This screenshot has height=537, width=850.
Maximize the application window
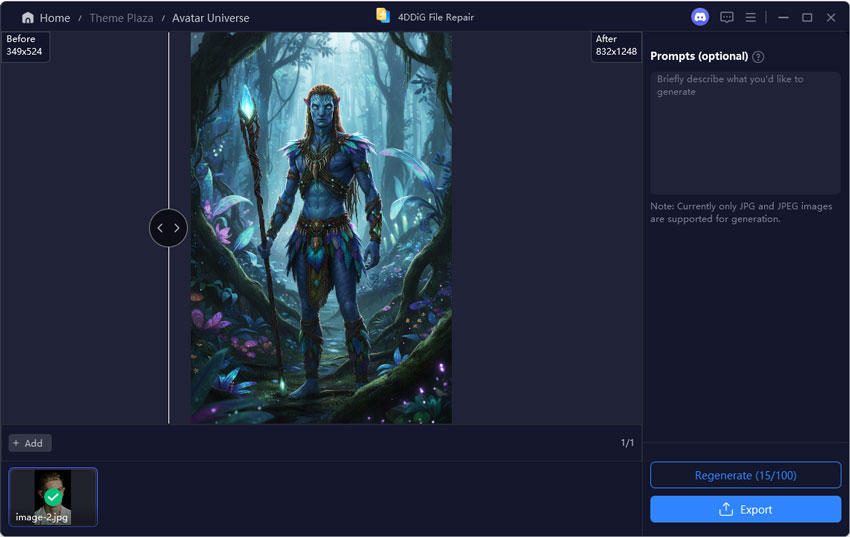click(x=807, y=17)
